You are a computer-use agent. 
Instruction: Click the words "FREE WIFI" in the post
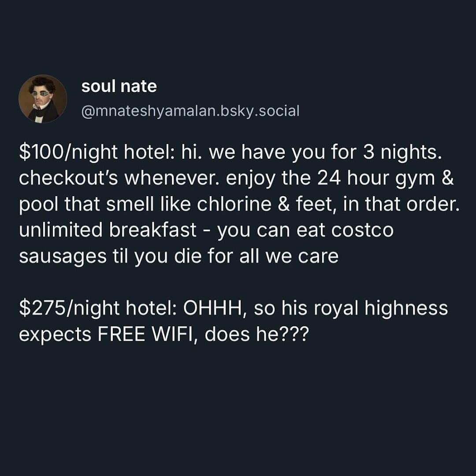(148, 334)
